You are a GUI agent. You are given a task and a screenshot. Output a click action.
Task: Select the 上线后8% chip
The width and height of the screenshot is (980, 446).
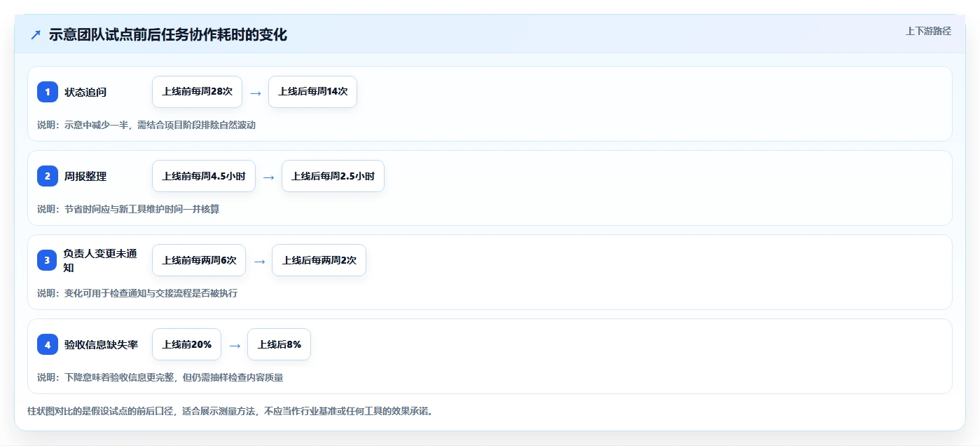tap(279, 344)
